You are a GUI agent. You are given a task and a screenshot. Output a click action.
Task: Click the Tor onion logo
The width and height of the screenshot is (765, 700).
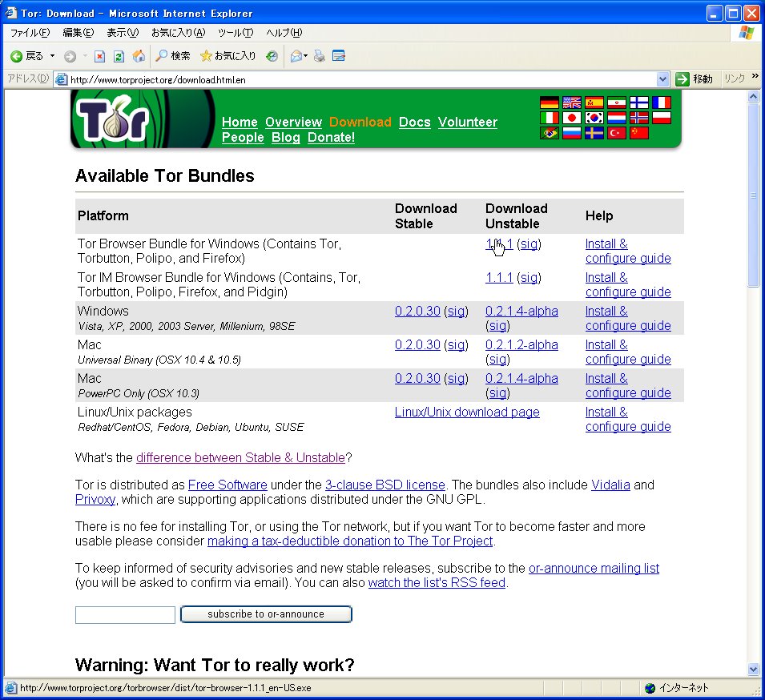point(113,119)
